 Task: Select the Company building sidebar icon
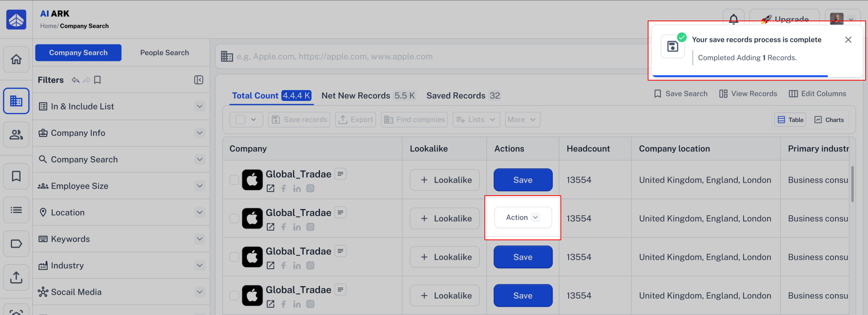pyautogui.click(x=16, y=101)
